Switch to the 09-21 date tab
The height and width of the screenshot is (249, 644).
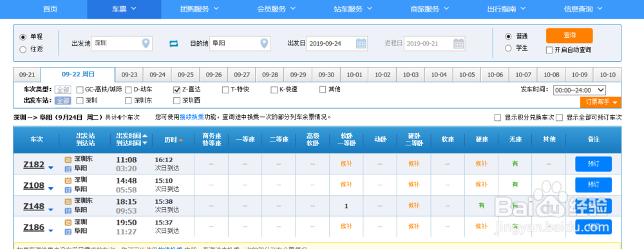pyautogui.click(x=27, y=75)
